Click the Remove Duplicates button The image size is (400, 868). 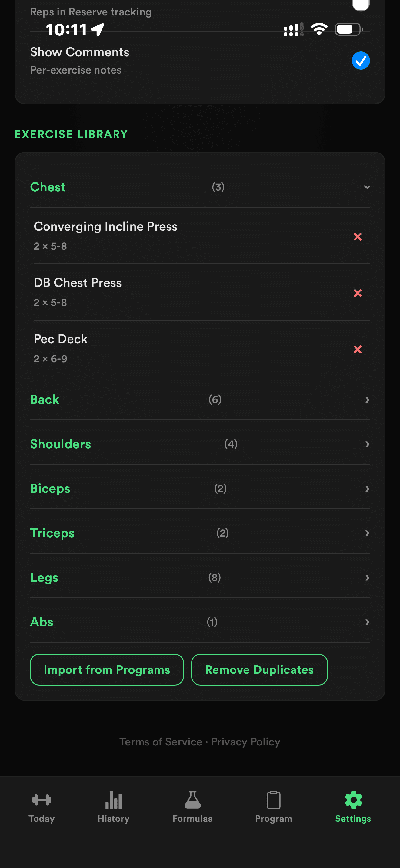point(259,669)
